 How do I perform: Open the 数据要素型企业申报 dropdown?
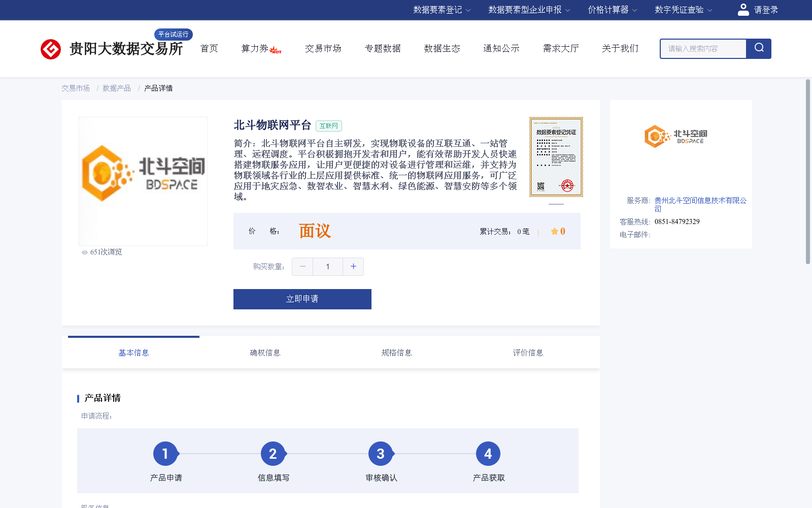(x=529, y=10)
